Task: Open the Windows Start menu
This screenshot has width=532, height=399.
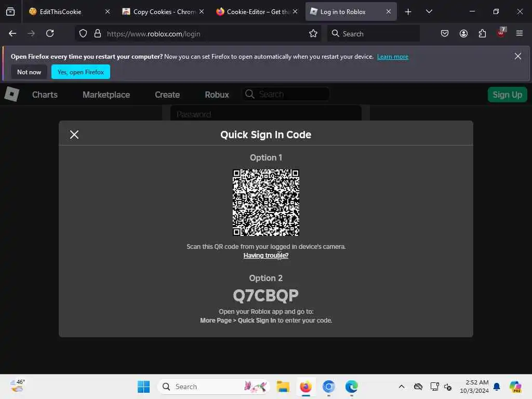Action: [143, 387]
